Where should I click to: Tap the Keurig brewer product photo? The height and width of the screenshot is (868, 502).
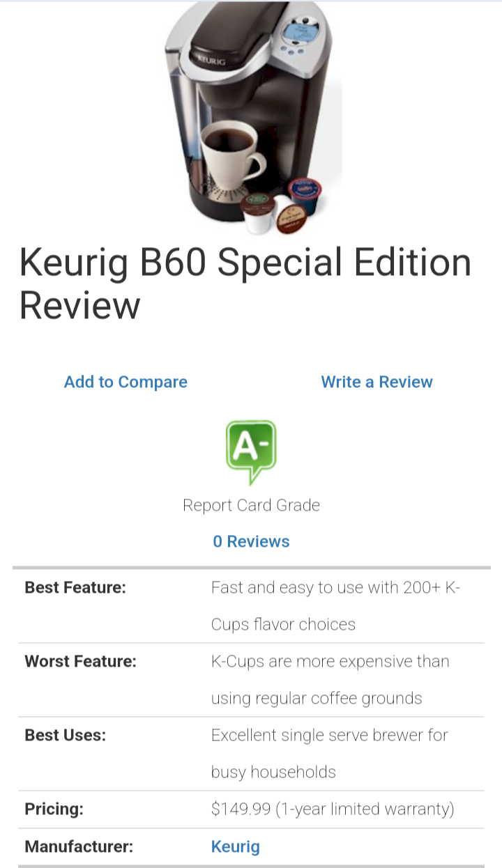point(251,118)
